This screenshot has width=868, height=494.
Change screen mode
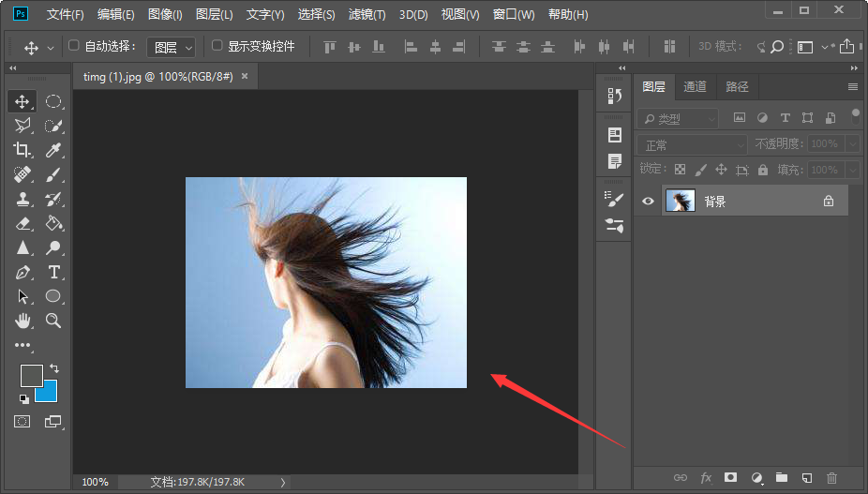[52, 422]
